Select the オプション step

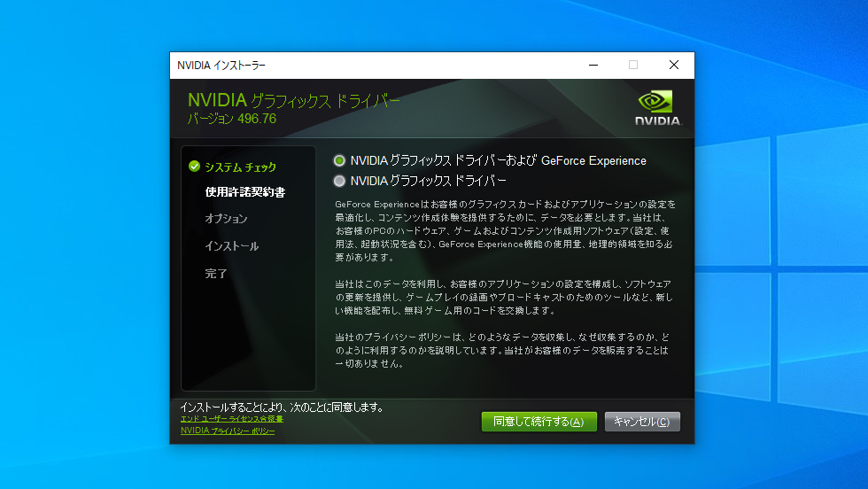[226, 218]
